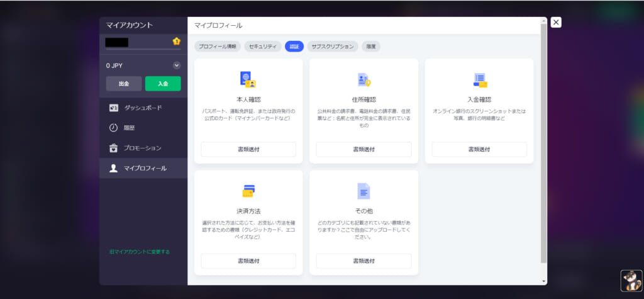The width and height of the screenshot is (644, 299).
Task: Close the My Account dialog with X
Action: point(556,23)
